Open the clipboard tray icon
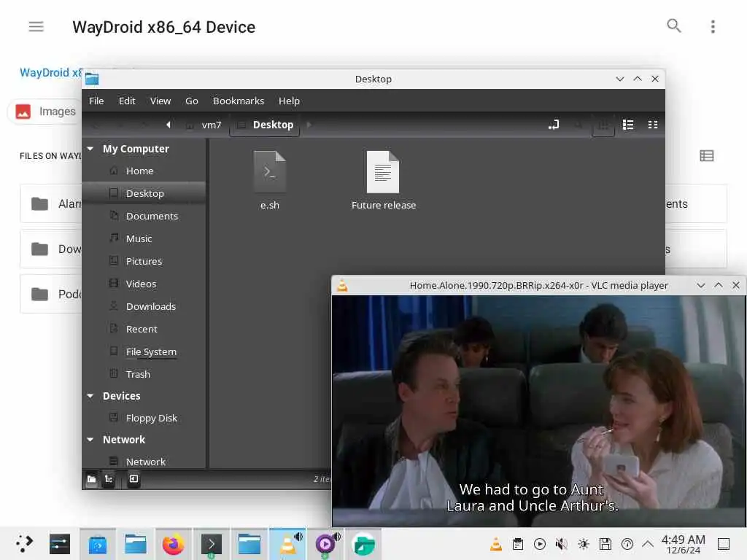Image resolution: width=747 pixels, height=560 pixels. (x=518, y=544)
